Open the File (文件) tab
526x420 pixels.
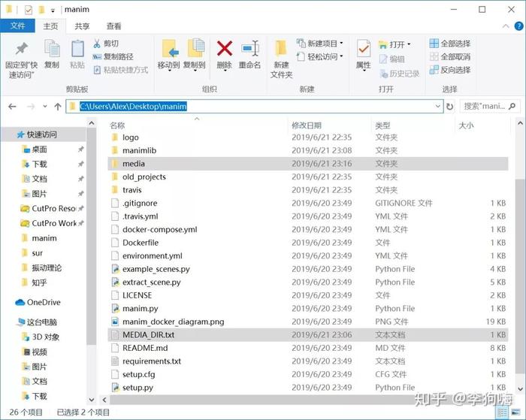[x=17, y=26]
